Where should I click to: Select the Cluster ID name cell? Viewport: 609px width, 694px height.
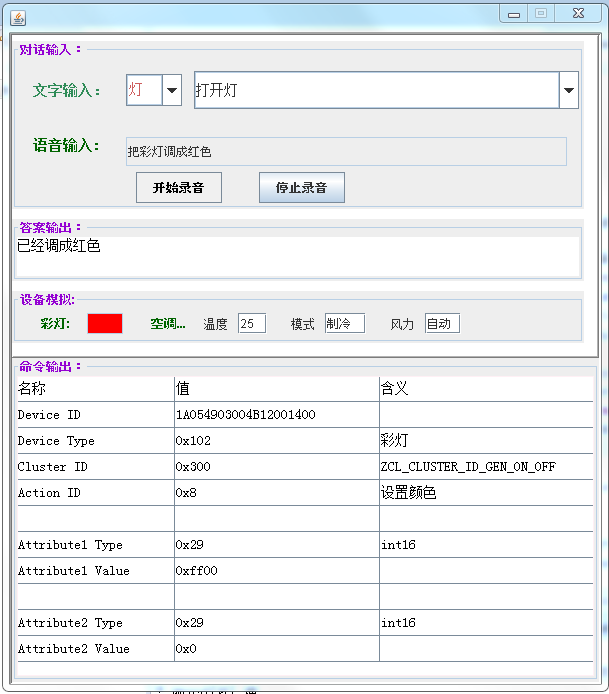(96, 467)
